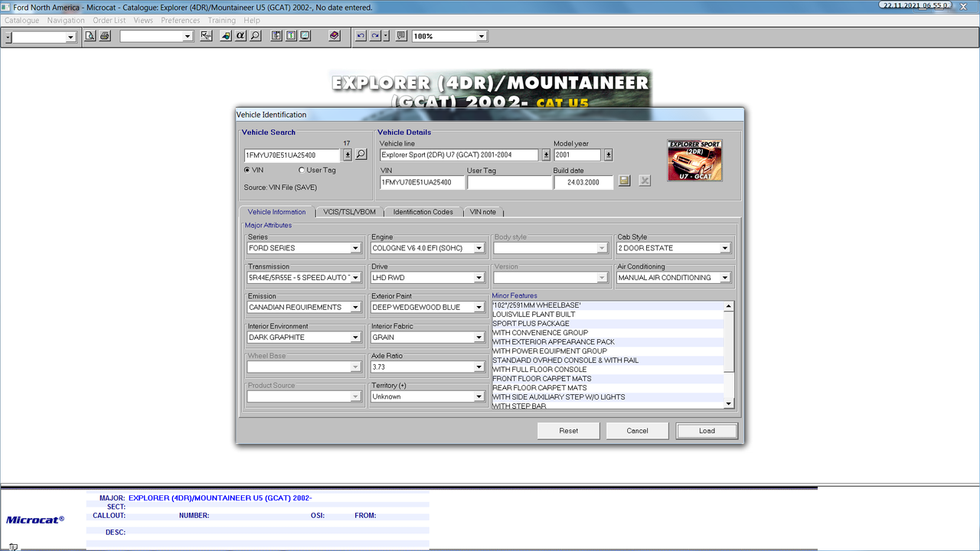The height and width of the screenshot is (551, 980).
Task: Select 'REAR FLOOR CARPET MATS' feature row
Action: point(608,388)
